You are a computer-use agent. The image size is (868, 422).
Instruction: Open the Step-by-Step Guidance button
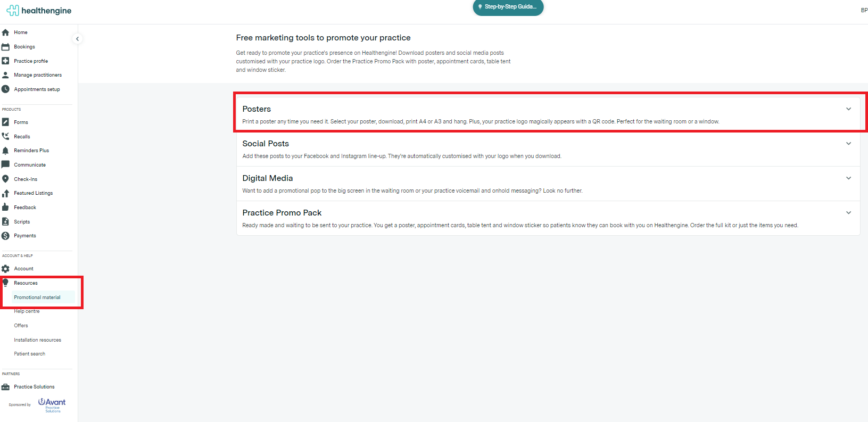508,7
